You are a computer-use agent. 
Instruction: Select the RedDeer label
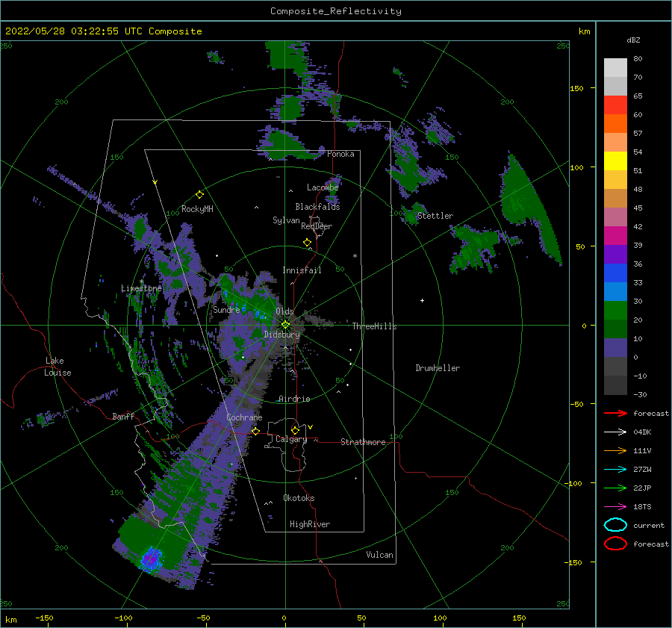pos(317,226)
